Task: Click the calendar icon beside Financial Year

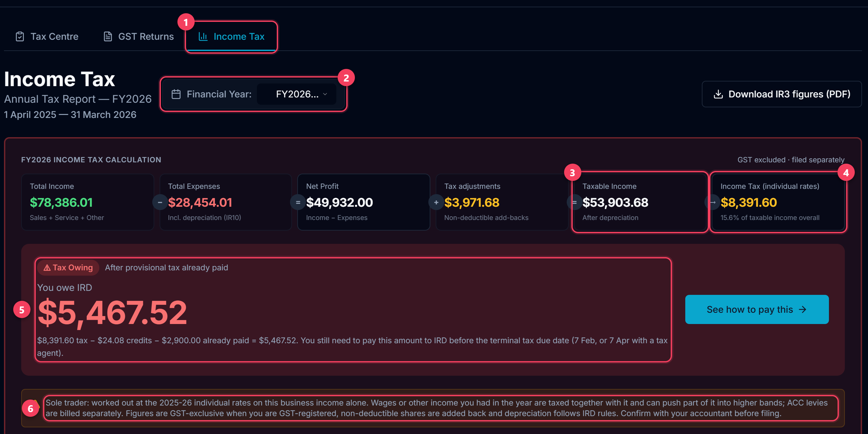Action: click(x=176, y=94)
